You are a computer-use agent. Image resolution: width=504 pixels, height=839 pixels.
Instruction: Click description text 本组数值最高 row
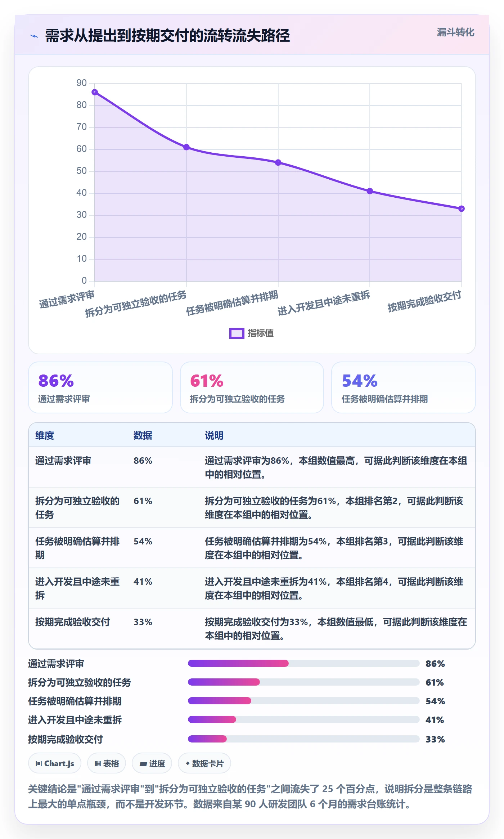[336, 467]
